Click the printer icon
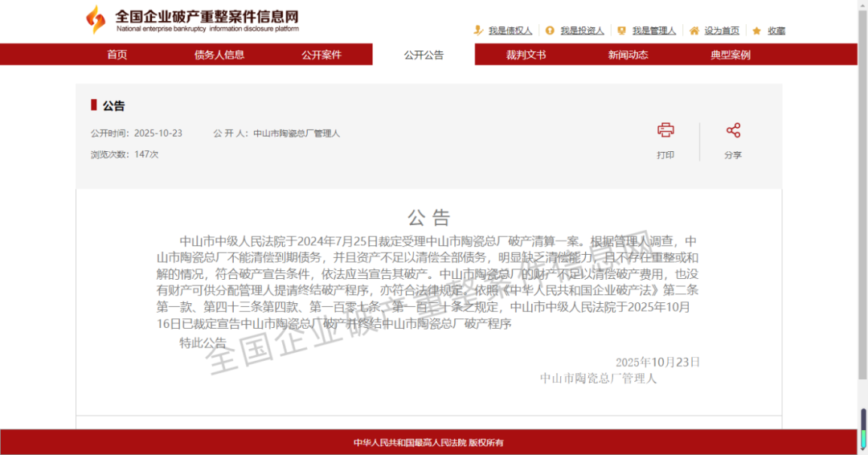This screenshot has width=868, height=455. tap(665, 130)
